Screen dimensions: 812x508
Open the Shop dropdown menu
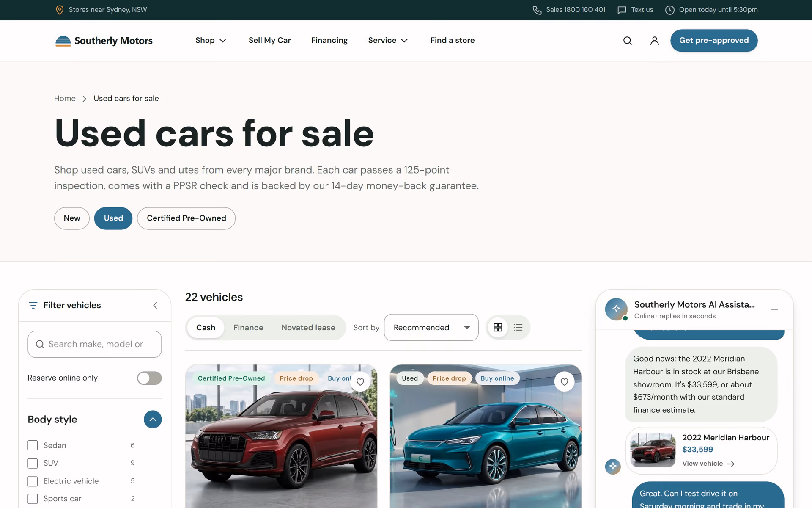click(211, 41)
